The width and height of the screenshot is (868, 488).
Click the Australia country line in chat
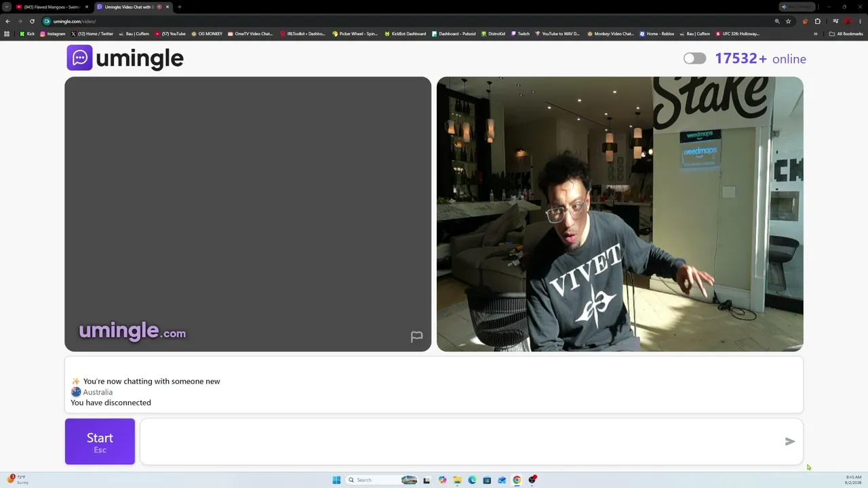(x=92, y=392)
